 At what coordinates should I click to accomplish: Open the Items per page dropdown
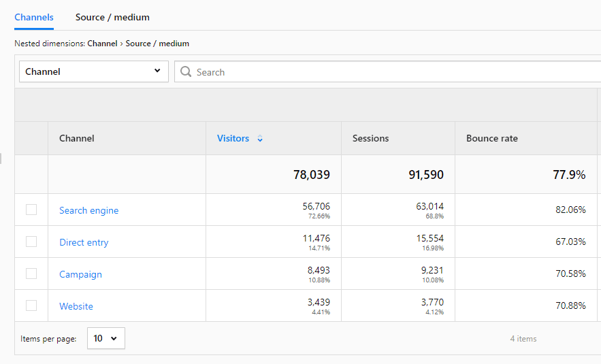tap(105, 338)
